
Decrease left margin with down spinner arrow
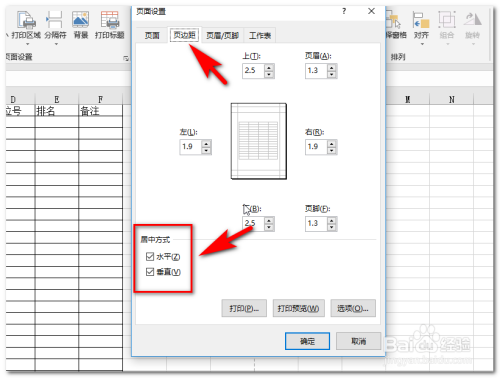[206, 151]
